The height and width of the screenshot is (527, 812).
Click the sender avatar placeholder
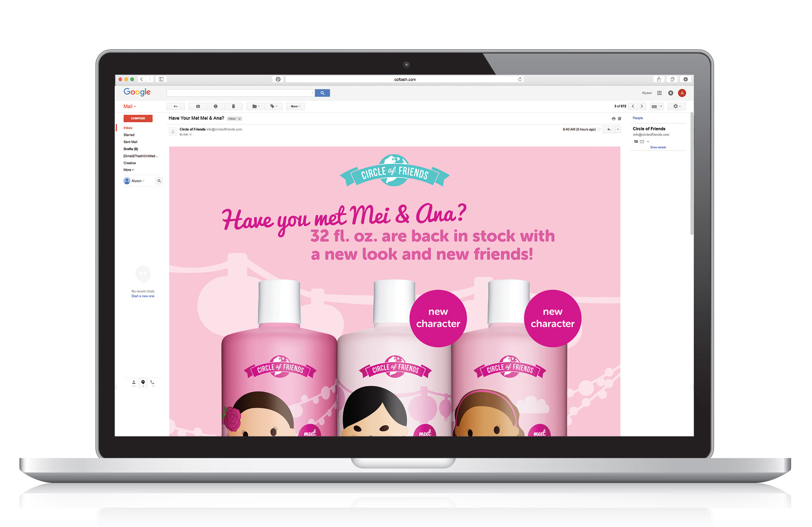[173, 132]
